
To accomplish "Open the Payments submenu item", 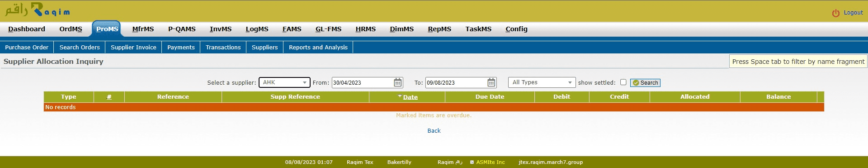I will (x=181, y=47).
